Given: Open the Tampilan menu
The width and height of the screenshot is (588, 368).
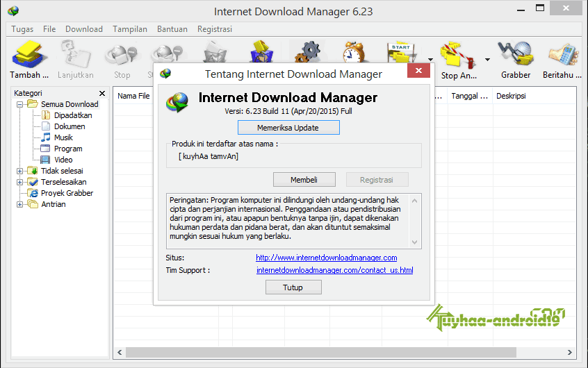Looking at the screenshot, I should (130, 29).
